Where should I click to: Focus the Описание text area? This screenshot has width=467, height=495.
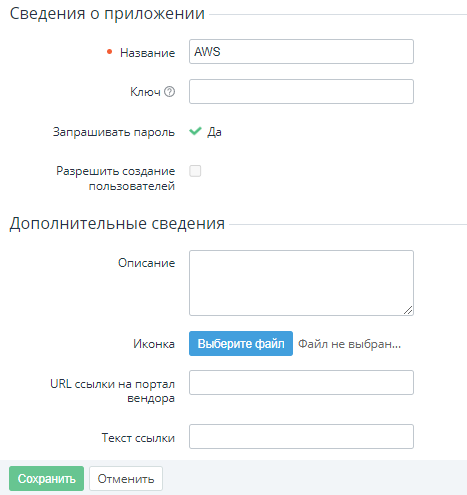(301, 283)
